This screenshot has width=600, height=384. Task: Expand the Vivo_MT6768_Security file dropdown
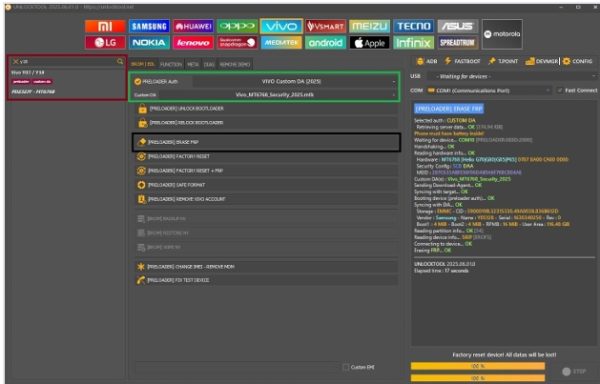(x=277, y=94)
